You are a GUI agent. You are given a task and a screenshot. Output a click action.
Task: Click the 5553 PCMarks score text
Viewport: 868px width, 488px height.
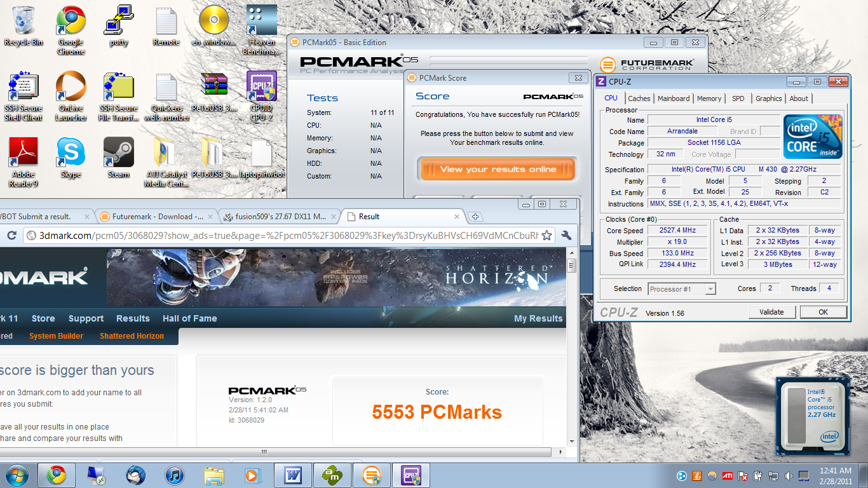[437, 412]
